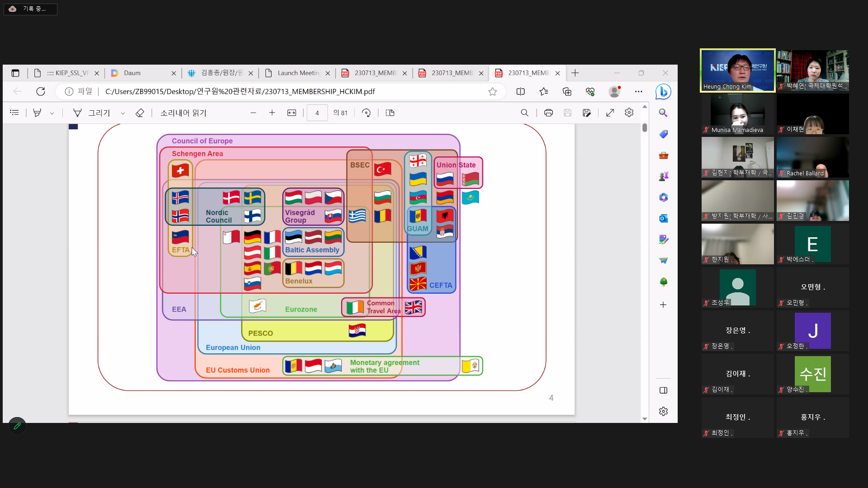Open Outlook from Edge sidebar

tap(663, 219)
